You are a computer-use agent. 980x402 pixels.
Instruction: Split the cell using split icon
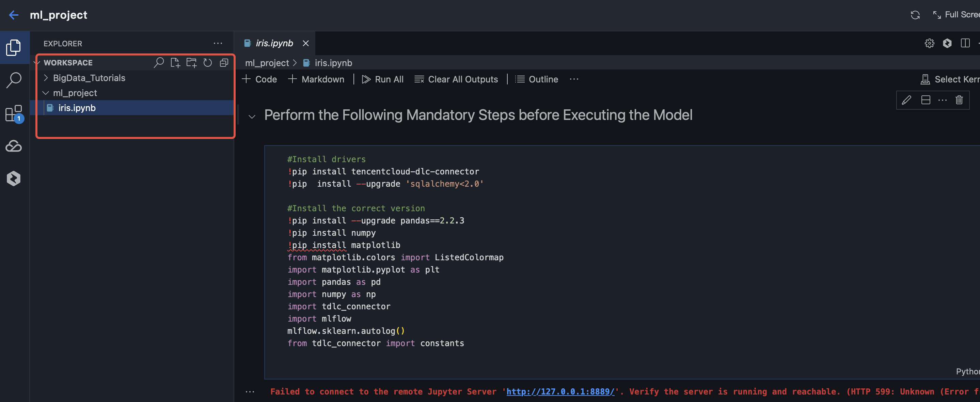pos(926,100)
